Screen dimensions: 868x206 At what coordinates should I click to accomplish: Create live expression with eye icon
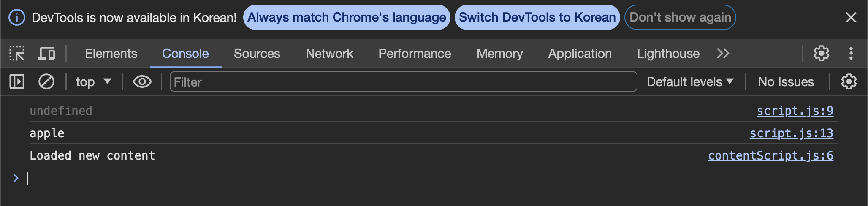point(142,81)
